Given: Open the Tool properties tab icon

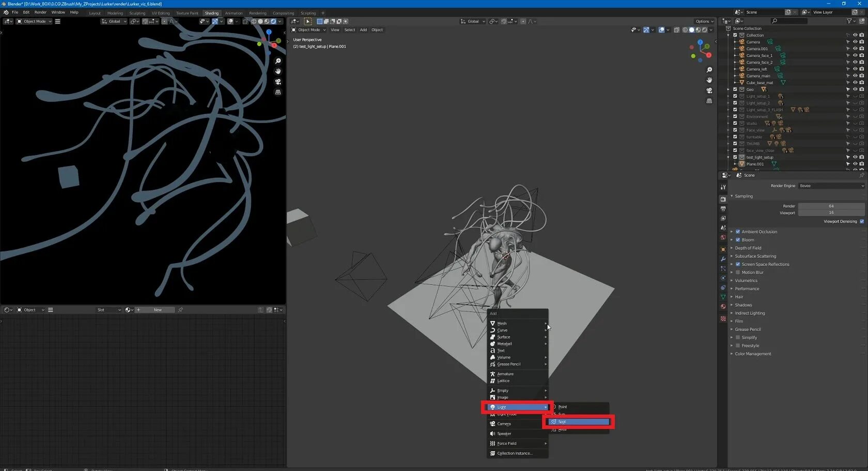Looking at the screenshot, I should pyautogui.click(x=723, y=187).
